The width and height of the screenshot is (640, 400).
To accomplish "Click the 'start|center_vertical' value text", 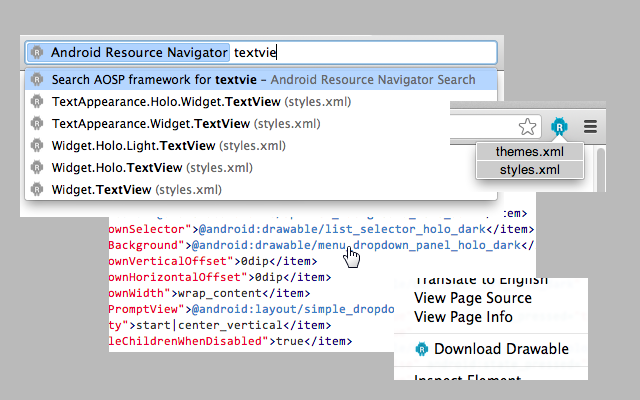I will (x=209, y=325).
